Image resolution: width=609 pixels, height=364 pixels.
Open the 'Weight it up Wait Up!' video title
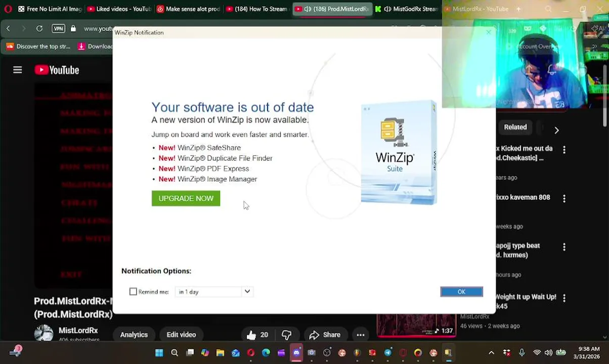click(x=526, y=301)
